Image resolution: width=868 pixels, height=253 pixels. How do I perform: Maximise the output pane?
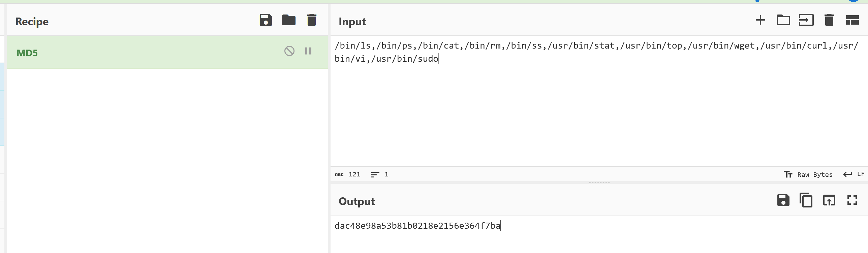click(852, 200)
